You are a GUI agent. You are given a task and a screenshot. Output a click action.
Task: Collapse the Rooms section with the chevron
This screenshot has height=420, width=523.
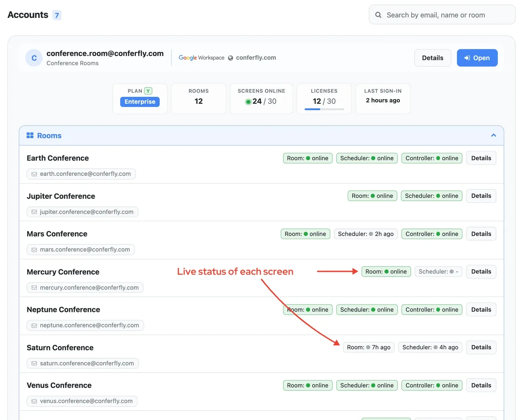pos(493,135)
